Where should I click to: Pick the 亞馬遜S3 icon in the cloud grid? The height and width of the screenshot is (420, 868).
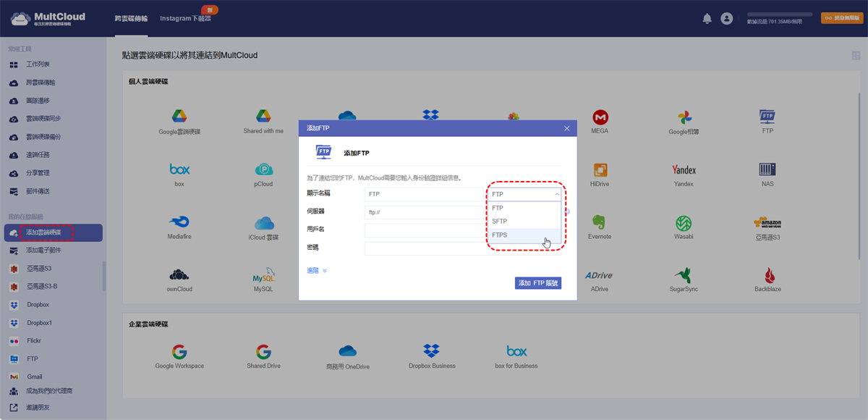(767, 222)
